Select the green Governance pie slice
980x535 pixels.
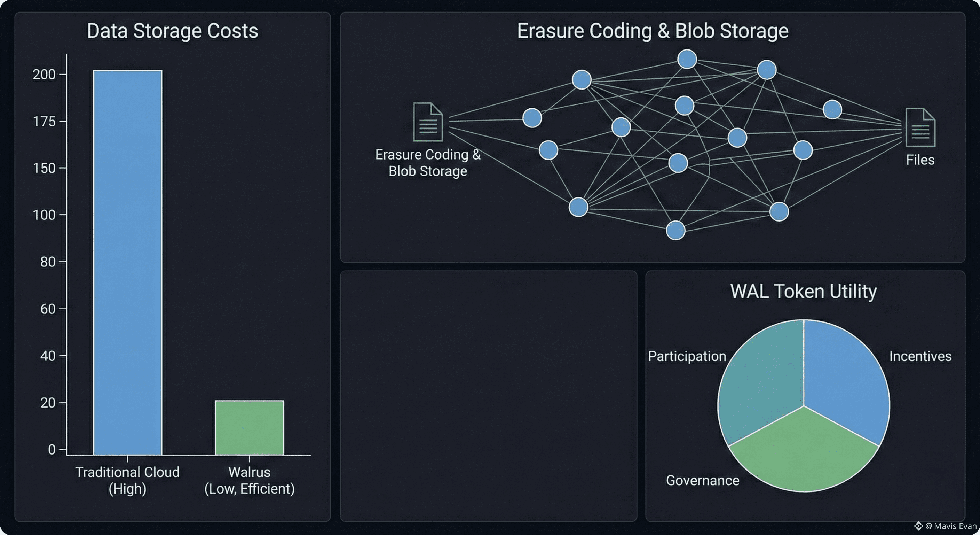pos(804,453)
